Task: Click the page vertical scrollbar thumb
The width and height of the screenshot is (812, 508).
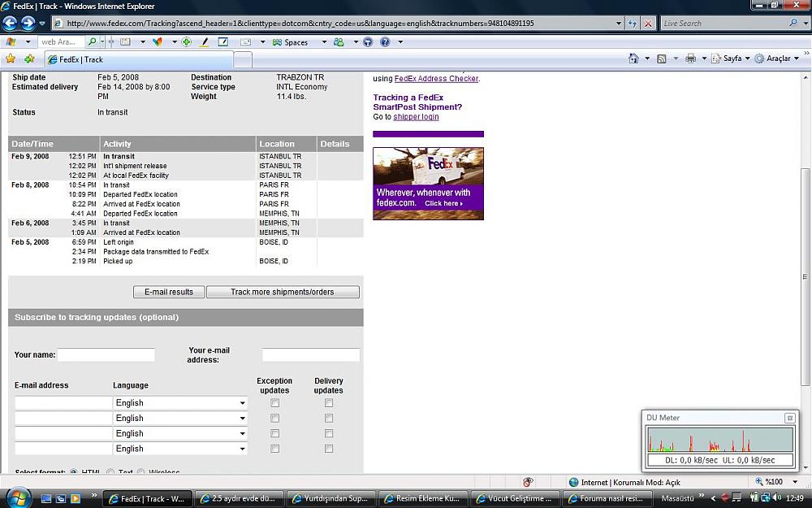Action: [x=806, y=276]
